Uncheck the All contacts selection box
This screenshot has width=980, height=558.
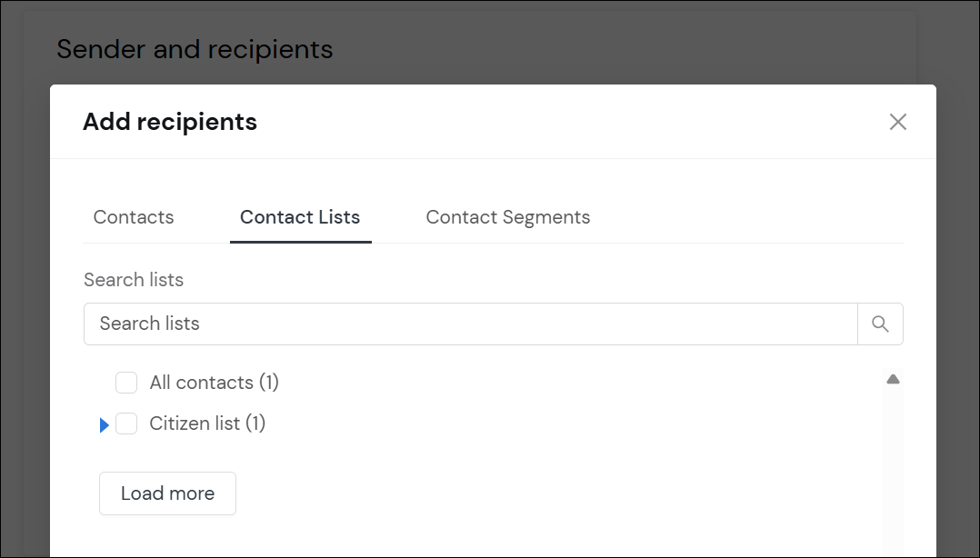pos(126,383)
